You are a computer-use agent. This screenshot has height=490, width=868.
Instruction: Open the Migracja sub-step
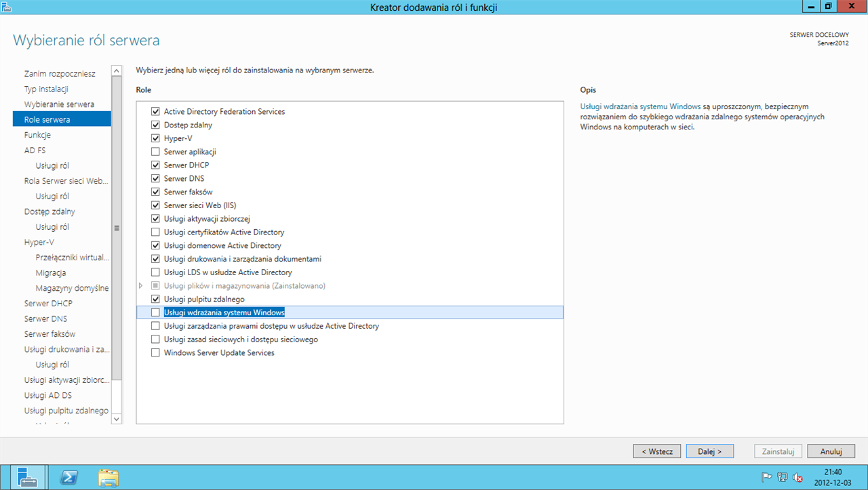pyautogui.click(x=51, y=272)
